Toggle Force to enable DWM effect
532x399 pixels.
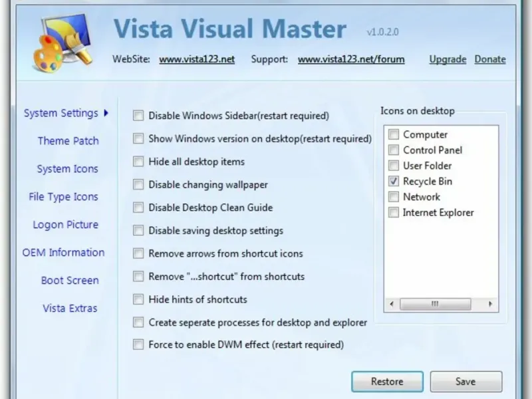click(138, 344)
